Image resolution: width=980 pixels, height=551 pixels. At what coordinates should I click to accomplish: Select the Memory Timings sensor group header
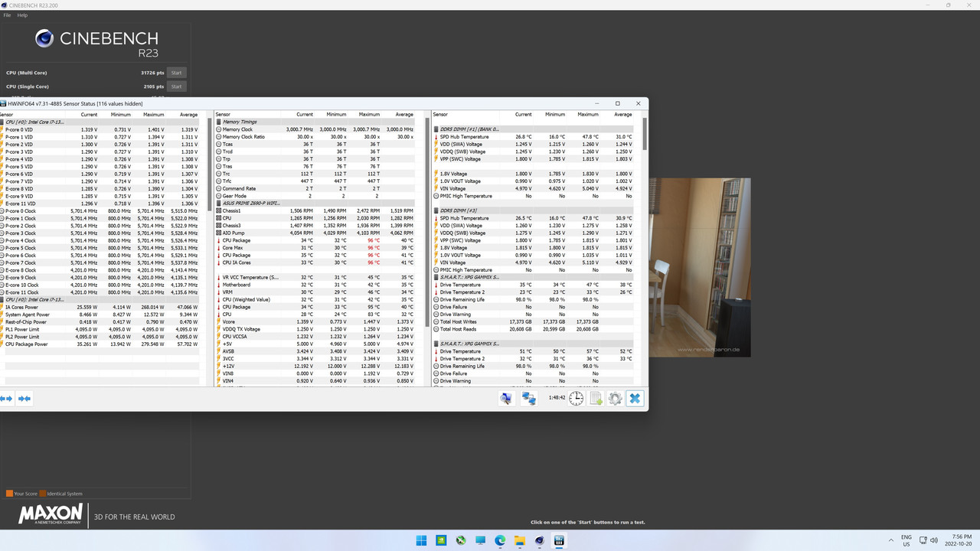click(315, 122)
